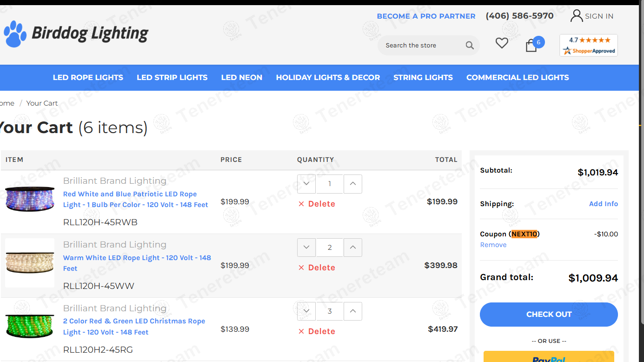Screen dimensions: 644x362
Task: Open the shopping bag cart icon
Action: pos(531,46)
